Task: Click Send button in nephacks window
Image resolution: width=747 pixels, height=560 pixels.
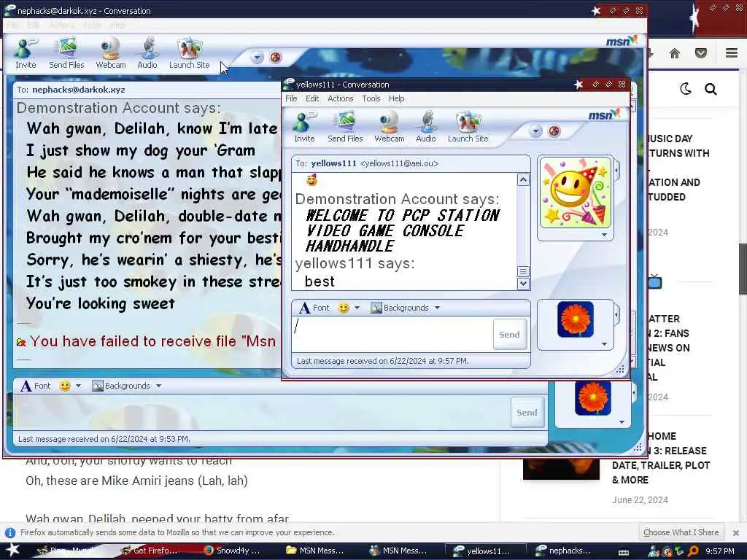Action: (x=527, y=413)
